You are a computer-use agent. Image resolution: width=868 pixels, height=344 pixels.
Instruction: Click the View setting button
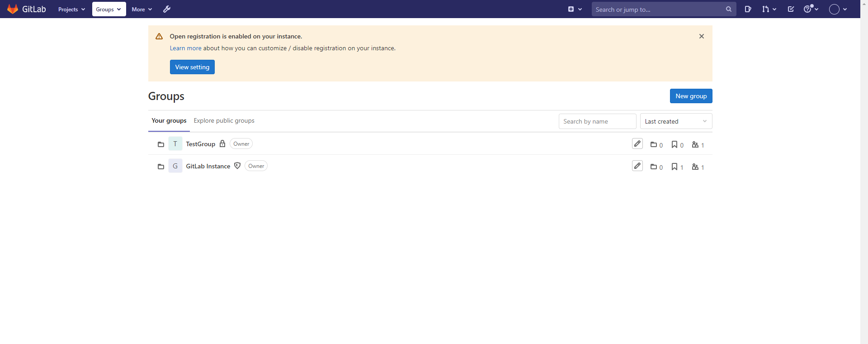click(x=192, y=67)
